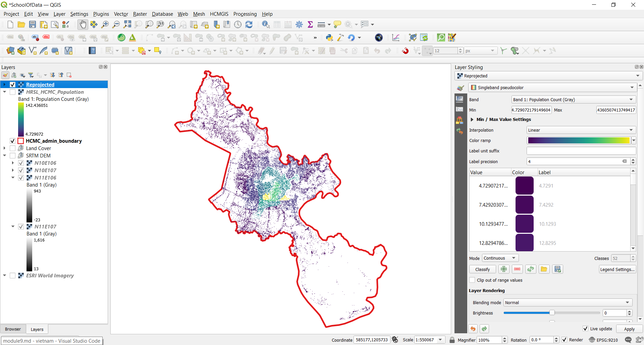
Task: Open the Python Console icon
Action: pyautogui.click(x=329, y=38)
